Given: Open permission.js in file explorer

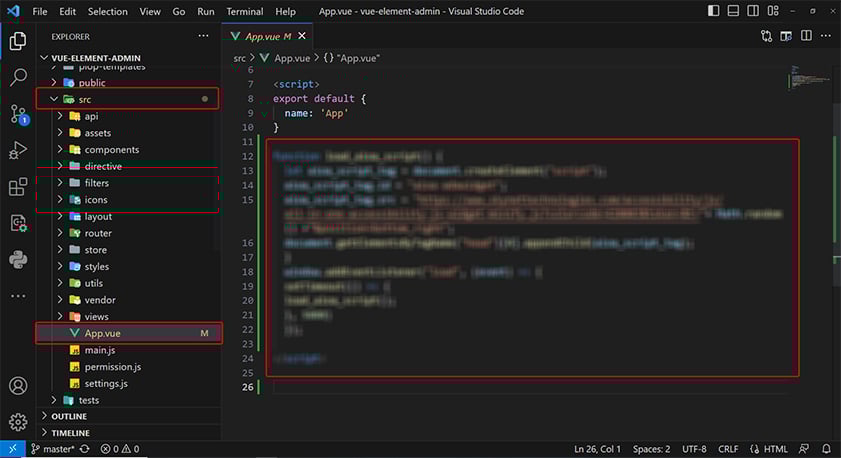Looking at the screenshot, I should coord(129,367).
